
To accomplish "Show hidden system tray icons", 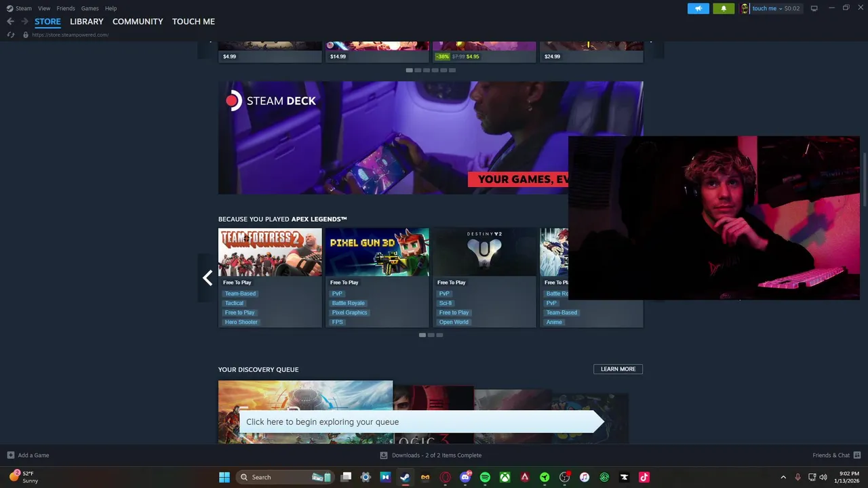I will [783, 477].
